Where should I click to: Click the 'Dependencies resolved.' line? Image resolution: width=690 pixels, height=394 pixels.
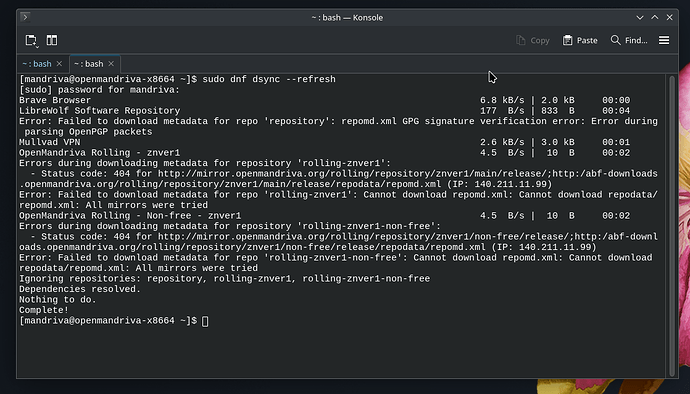[x=80, y=289]
